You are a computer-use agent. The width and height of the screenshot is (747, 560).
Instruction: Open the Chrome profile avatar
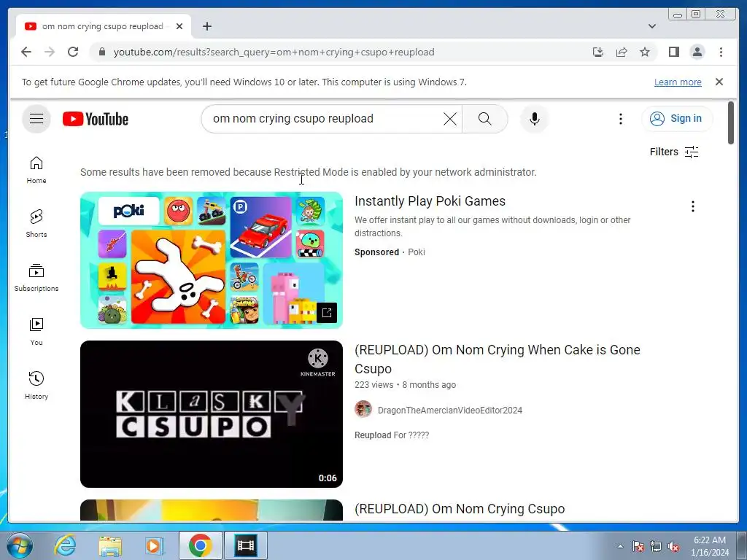(x=697, y=52)
